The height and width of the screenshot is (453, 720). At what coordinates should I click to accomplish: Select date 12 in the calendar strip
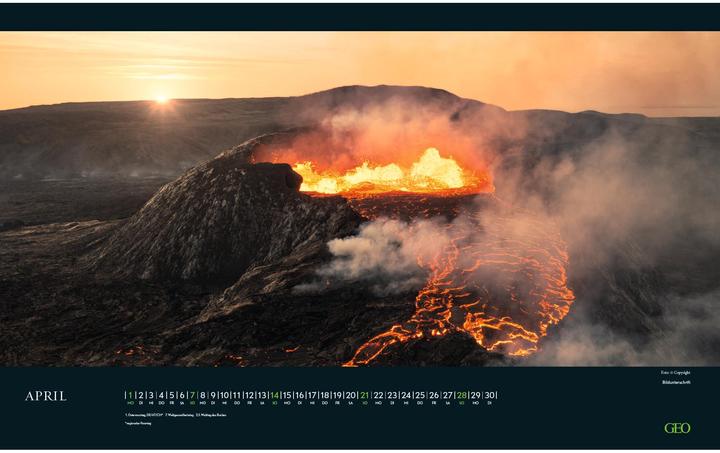(249, 395)
